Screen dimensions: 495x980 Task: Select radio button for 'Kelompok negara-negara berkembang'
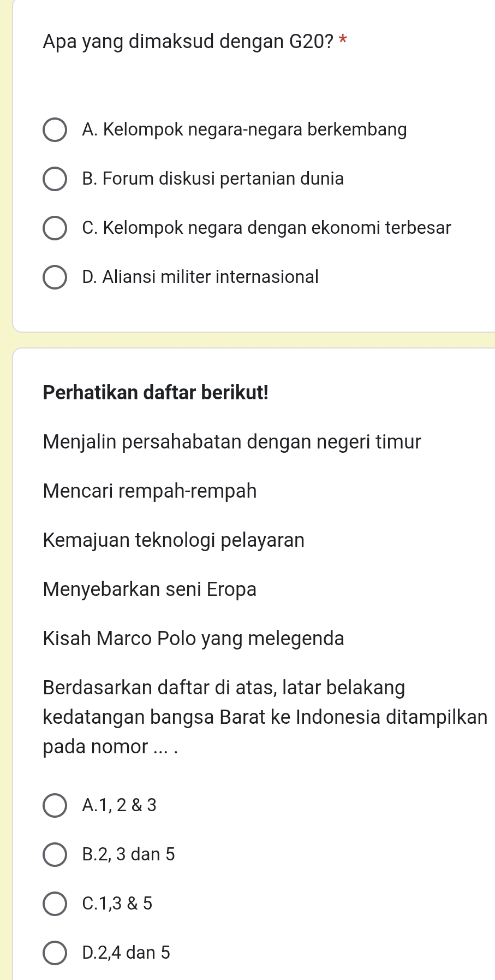click(55, 130)
